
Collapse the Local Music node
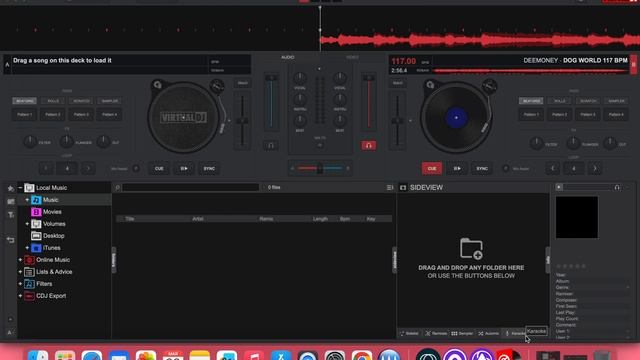20,188
